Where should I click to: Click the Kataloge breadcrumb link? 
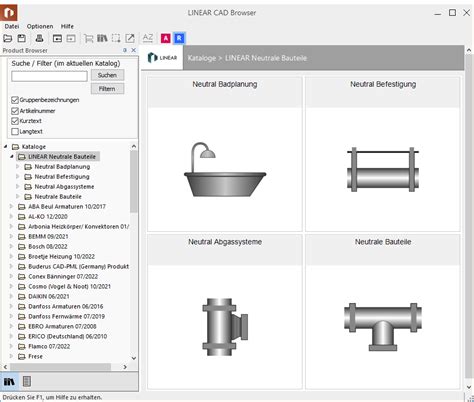point(202,58)
